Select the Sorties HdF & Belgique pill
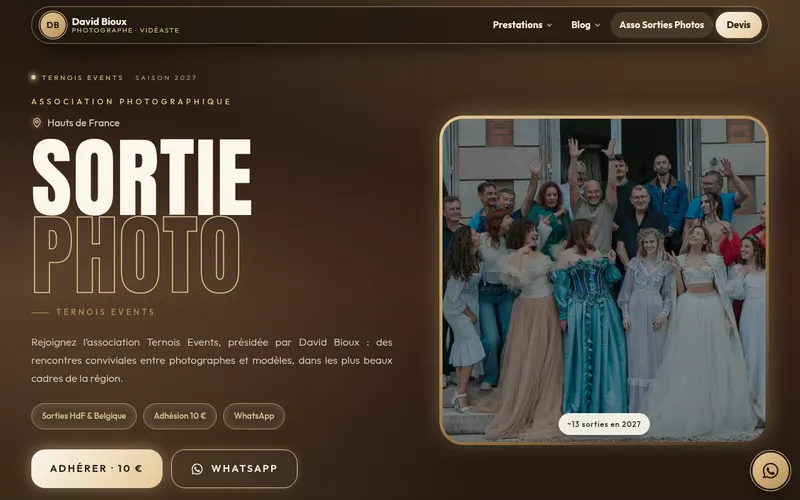 coord(84,416)
